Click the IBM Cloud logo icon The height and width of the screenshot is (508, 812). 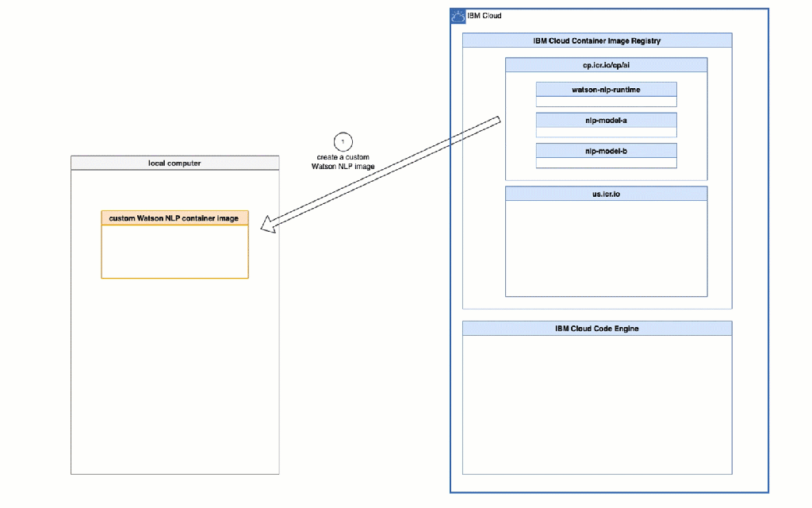click(x=458, y=16)
